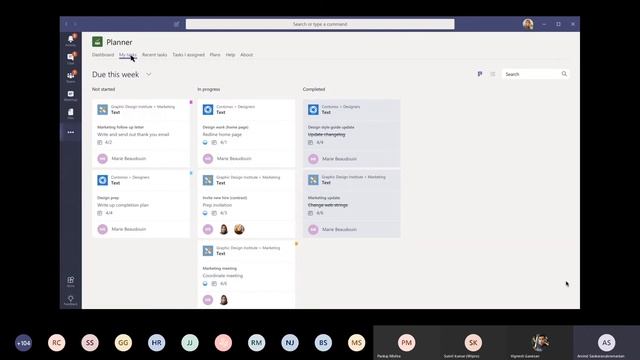This screenshot has height=360, width=640.
Task: Click the blue label tag on Design prep card
Action: pos(191,173)
